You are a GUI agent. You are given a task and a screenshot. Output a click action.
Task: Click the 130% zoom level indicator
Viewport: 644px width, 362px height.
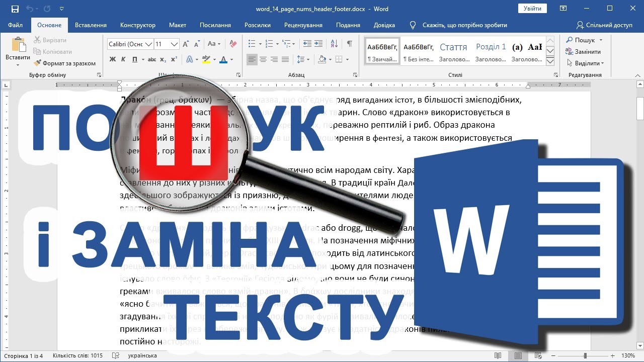628,355
